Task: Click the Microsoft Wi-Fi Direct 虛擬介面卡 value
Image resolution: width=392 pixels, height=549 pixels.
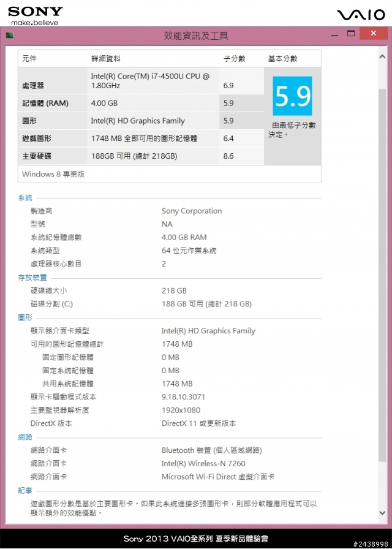Action: pos(218,477)
